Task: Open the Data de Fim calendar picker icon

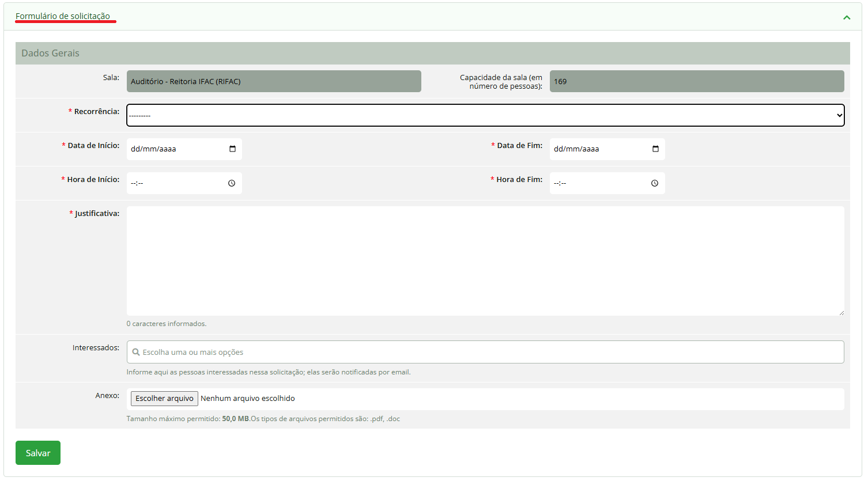Action: (655, 149)
